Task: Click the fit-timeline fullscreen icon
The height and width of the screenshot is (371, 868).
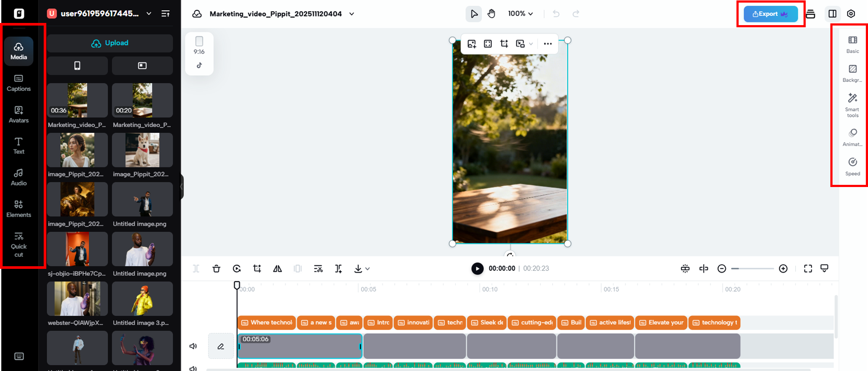Action: 808,269
